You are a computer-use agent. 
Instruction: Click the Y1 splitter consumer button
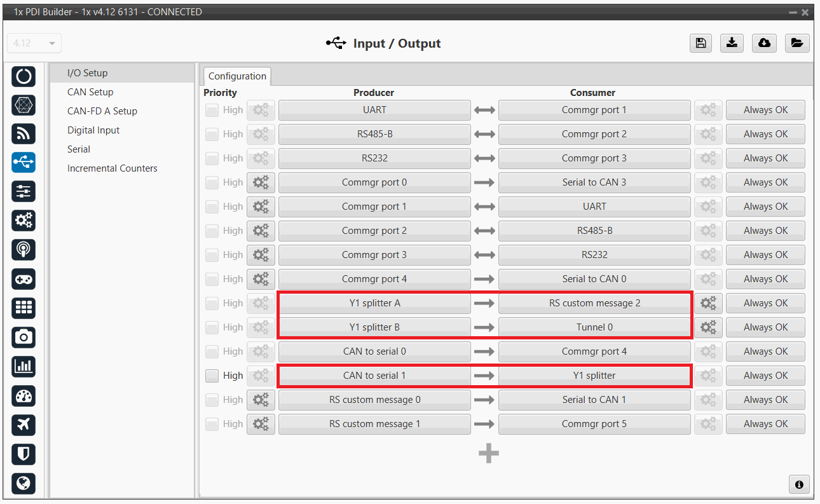594,376
